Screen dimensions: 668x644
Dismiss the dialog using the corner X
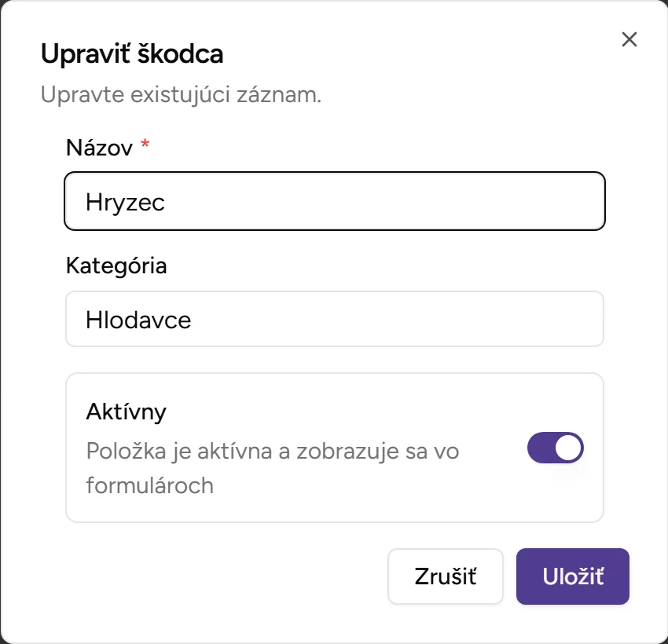click(629, 39)
